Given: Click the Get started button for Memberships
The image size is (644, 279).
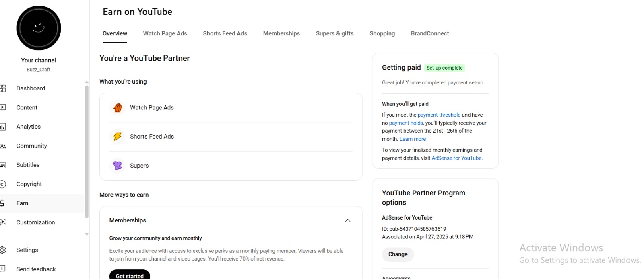Looking at the screenshot, I should coord(130,275).
